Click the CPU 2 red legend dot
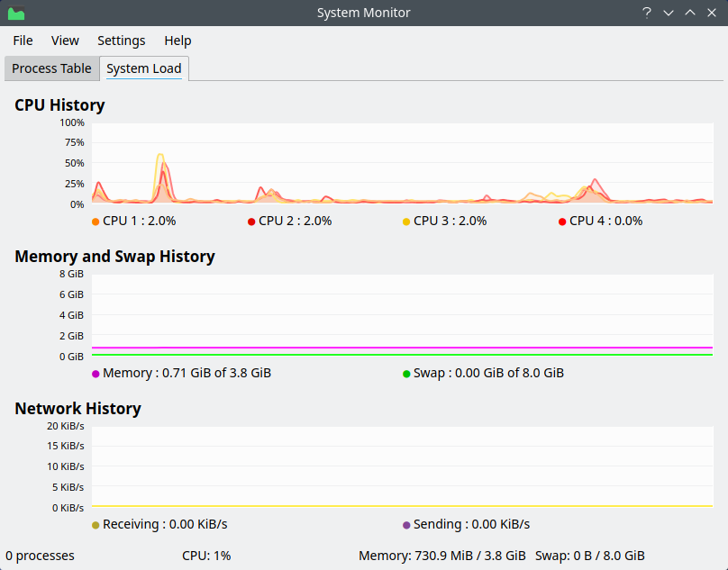 (251, 222)
